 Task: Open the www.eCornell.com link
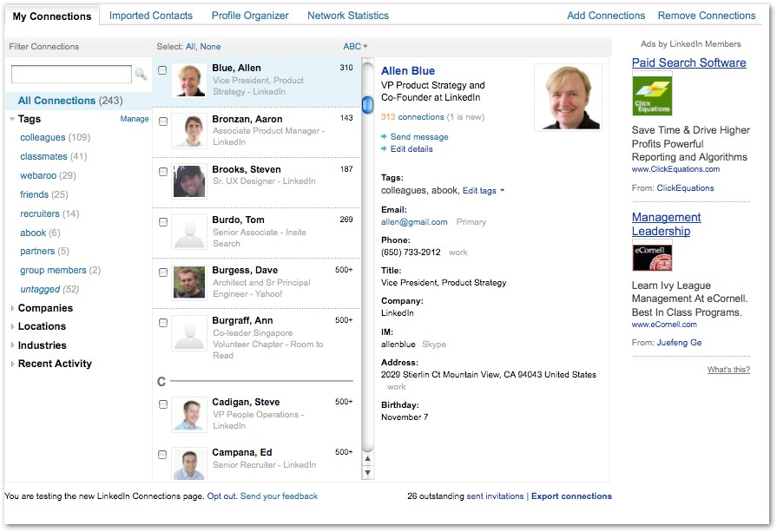coord(664,325)
